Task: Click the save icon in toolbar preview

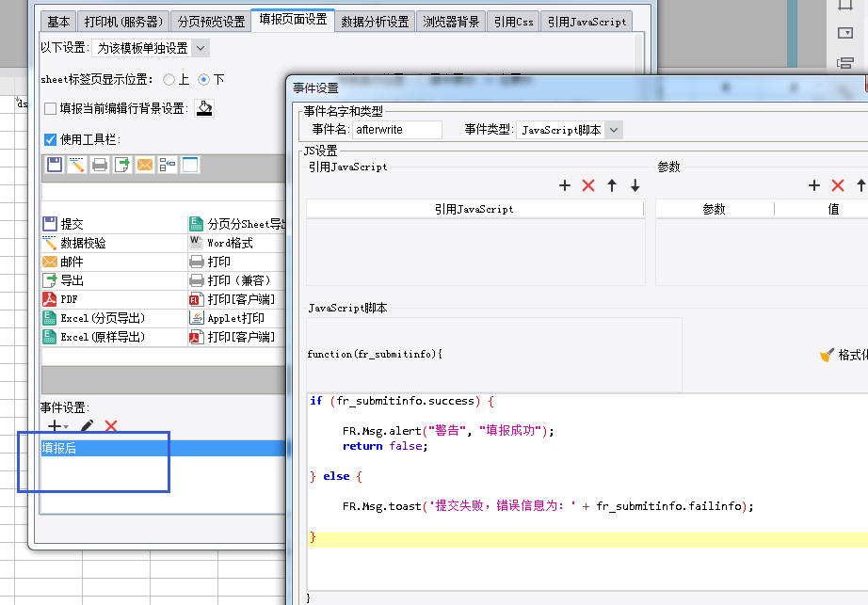Action: tap(55, 165)
